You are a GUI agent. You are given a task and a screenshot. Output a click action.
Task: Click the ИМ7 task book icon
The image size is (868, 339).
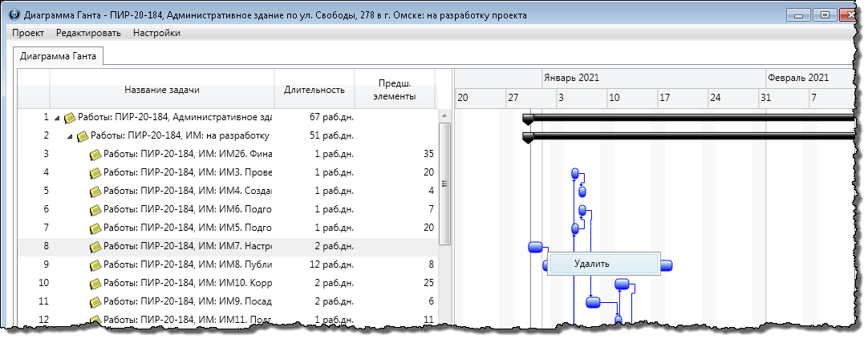click(95, 246)
